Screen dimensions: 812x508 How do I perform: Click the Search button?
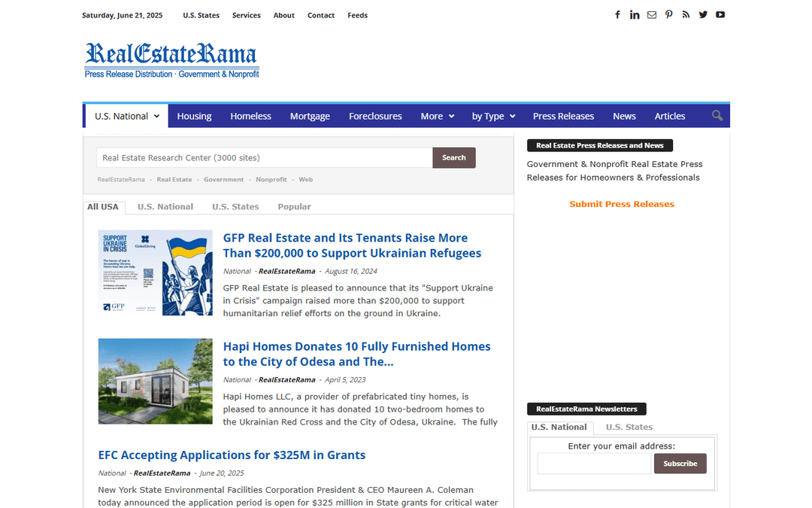coord(454,157)
